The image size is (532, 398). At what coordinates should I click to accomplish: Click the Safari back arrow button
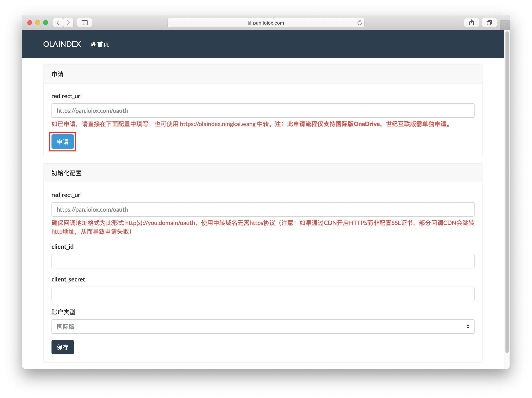point(58,23)
